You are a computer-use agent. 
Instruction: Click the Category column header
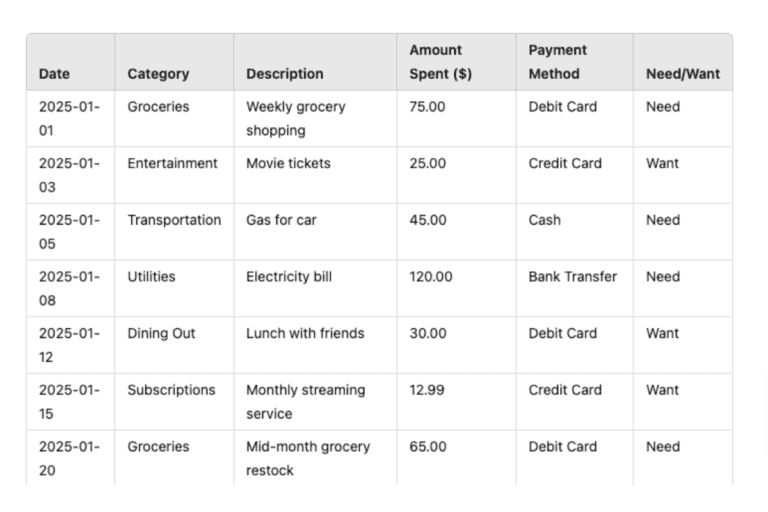click(x=158, y=74)
